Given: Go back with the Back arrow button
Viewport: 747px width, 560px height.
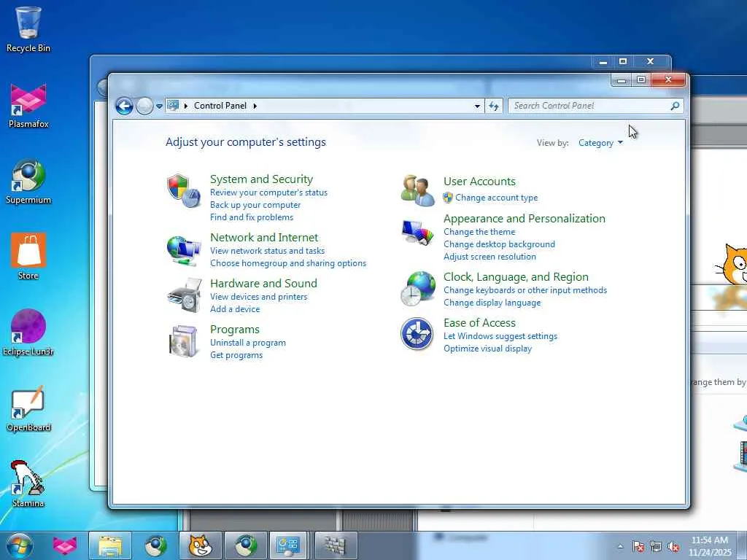Looking at the screenshot, I should point(124,106).
